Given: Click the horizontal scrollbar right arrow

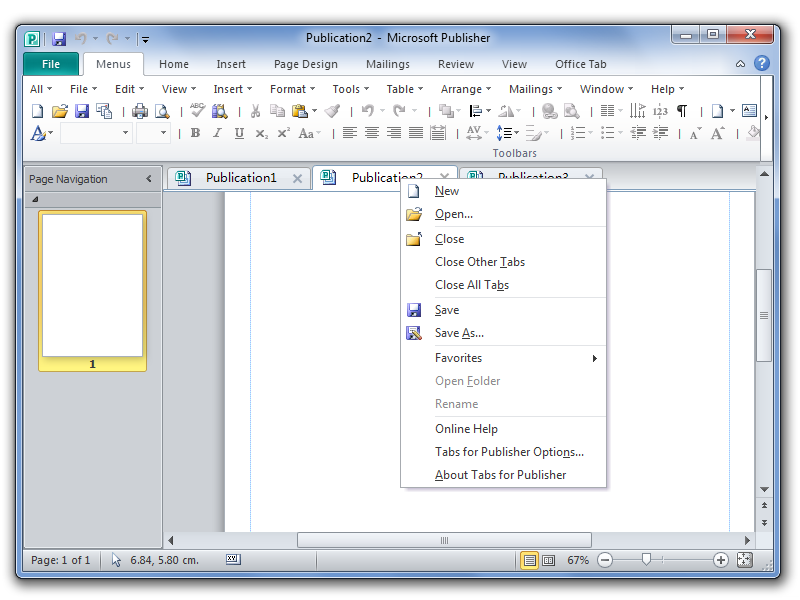Looking at the screenshot, I should pyautogui.click(x=747, y=540).
